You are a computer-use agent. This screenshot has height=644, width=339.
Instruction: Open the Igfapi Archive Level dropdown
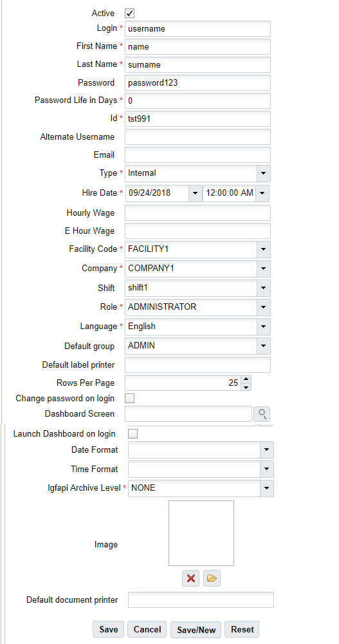[267, 488]
